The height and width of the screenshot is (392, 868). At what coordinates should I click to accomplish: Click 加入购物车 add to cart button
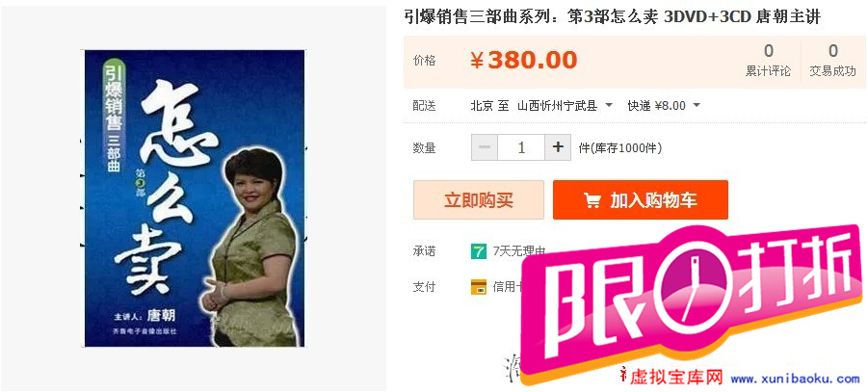(x=640, y=200)
